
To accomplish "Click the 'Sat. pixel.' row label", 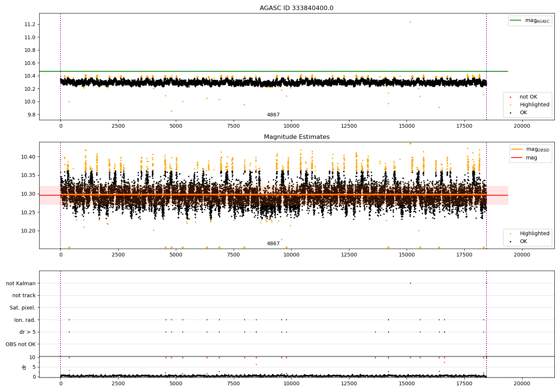I will pos(23,308).
